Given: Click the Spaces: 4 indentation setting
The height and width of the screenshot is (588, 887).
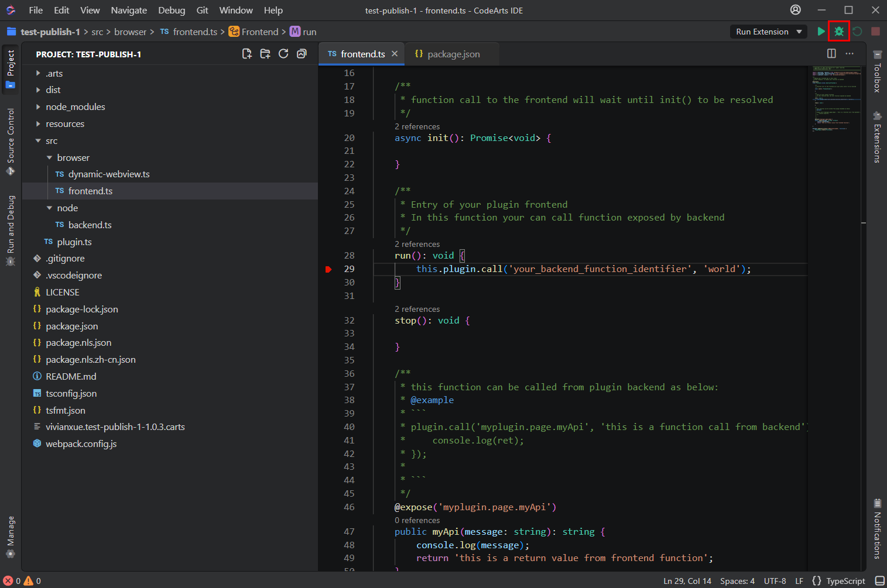Looking at the screenshot, I should 737,581.
